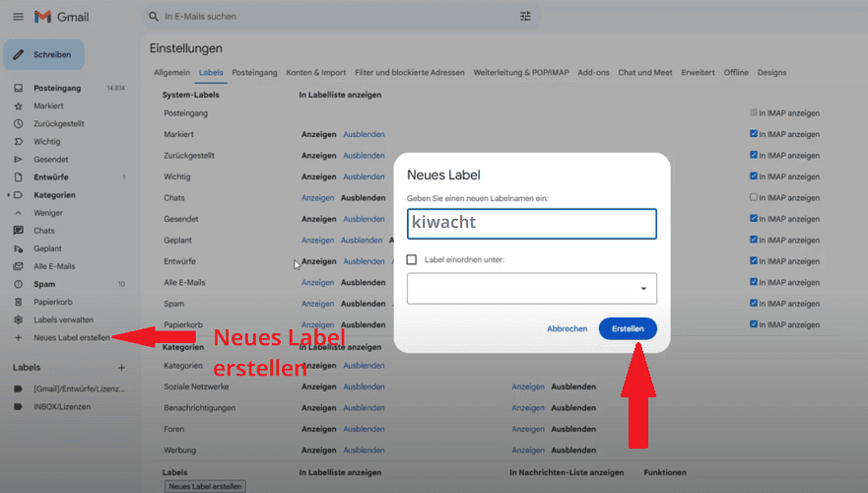The image size is (868, 493).
Task: Click the Papierkorb trash icon
Action: click(x=19, y=302)
